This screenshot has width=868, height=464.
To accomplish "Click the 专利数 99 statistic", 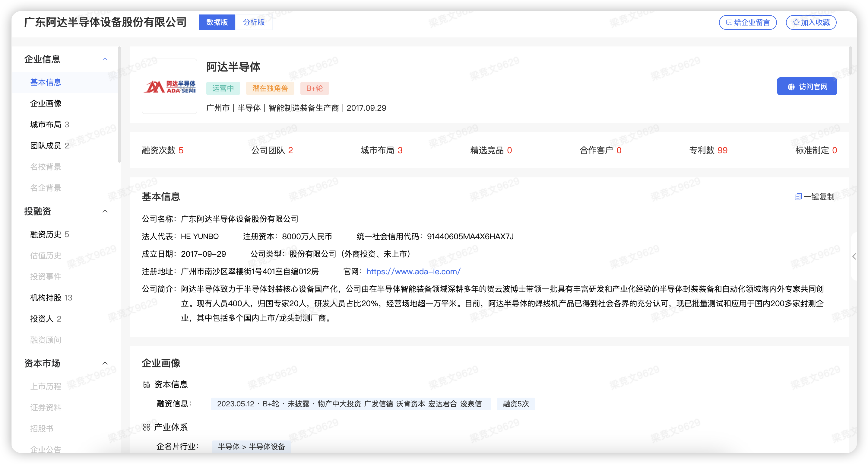I will point(708,150).
